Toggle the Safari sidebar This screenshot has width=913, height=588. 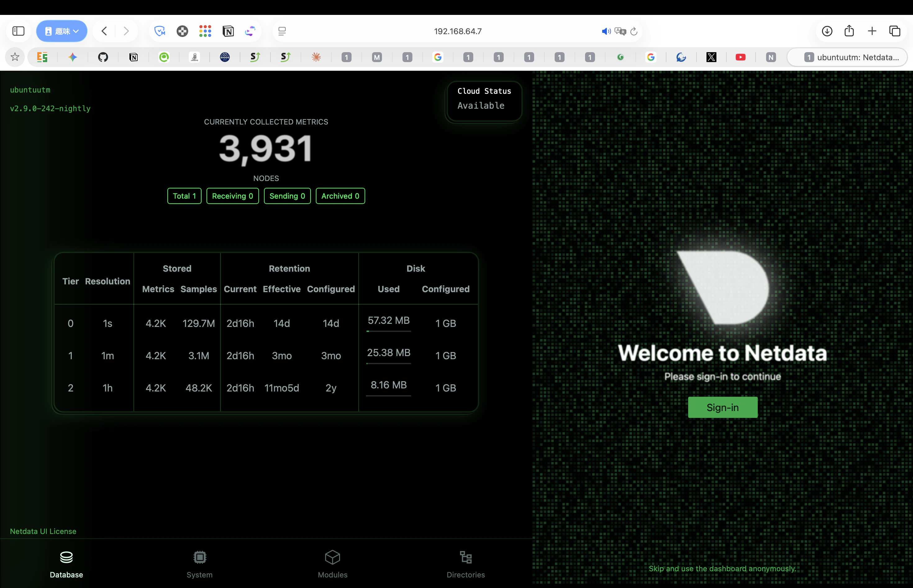click(18, 31)
